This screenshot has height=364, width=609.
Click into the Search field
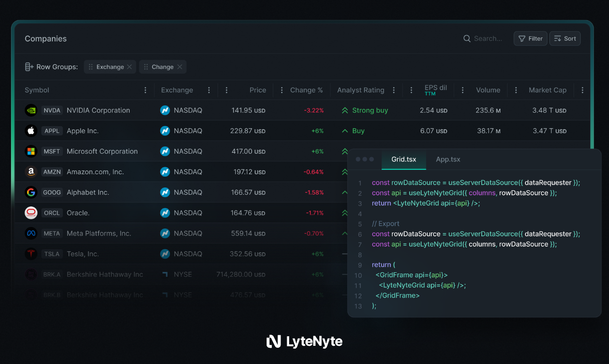tap(488, 39)
